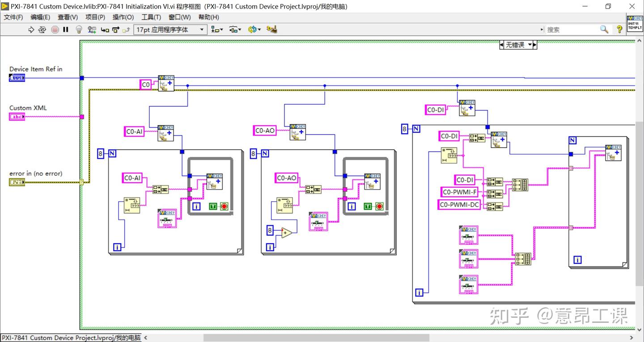Screen dimensions: 644x342
Task: Open the Distribute Objects dropdown
Action: 235,30
